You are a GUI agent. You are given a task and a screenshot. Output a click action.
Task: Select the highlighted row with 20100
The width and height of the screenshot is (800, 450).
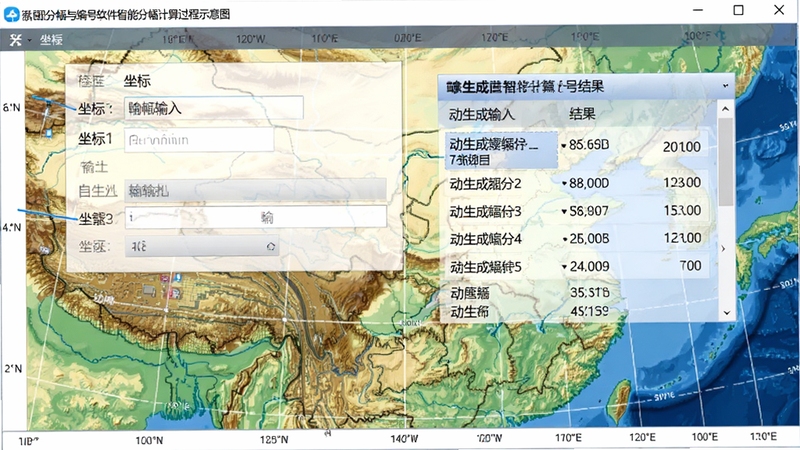[577, 151]
